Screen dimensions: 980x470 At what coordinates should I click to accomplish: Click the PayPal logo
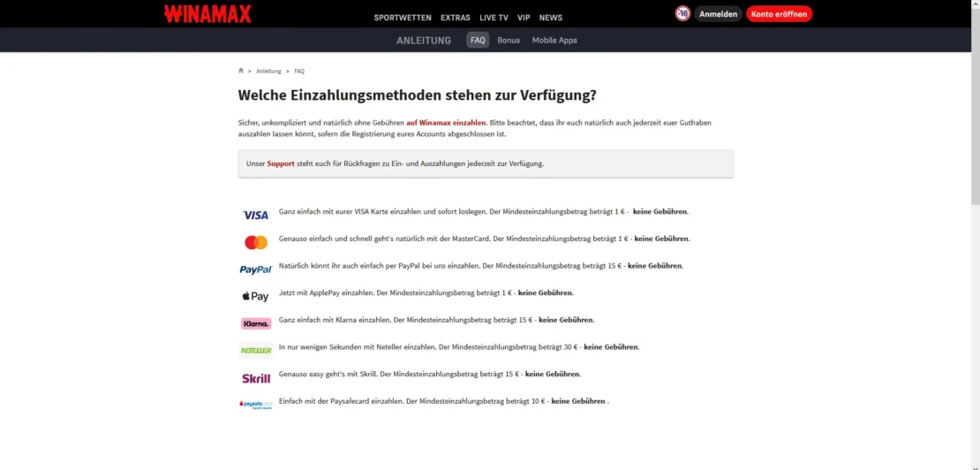256,269
